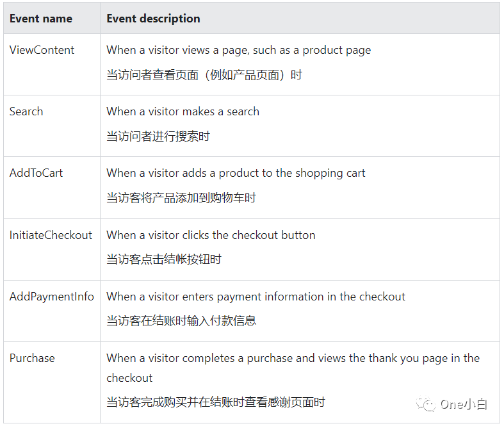This screenshot has width=504, height=426.
Task: Click the InitiateCheckout event name
Action: click(51, 235)
